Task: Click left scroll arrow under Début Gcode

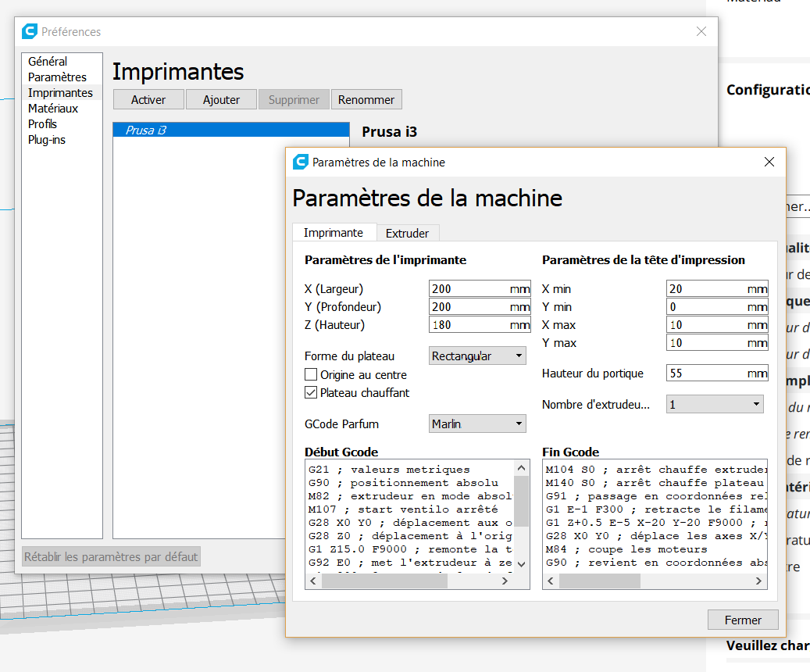Action: 313,581
